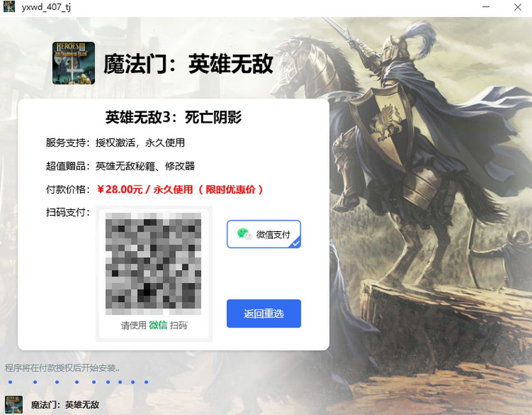
Task: Click the text 授权激活，永久使用
Action: tap(140, 143)
